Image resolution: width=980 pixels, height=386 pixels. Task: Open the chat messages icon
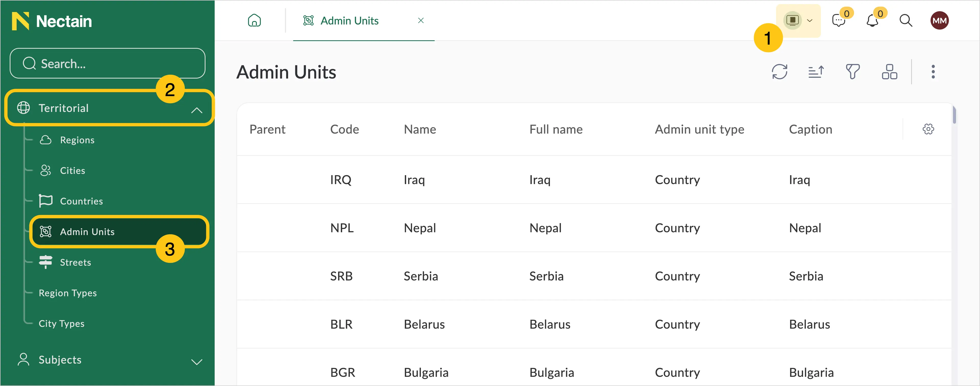click(x=839, y=21)
